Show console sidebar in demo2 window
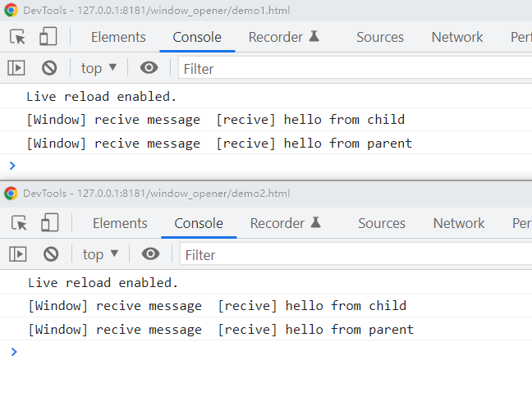This screenshot has width=532, height=397. tap(18, 254)
